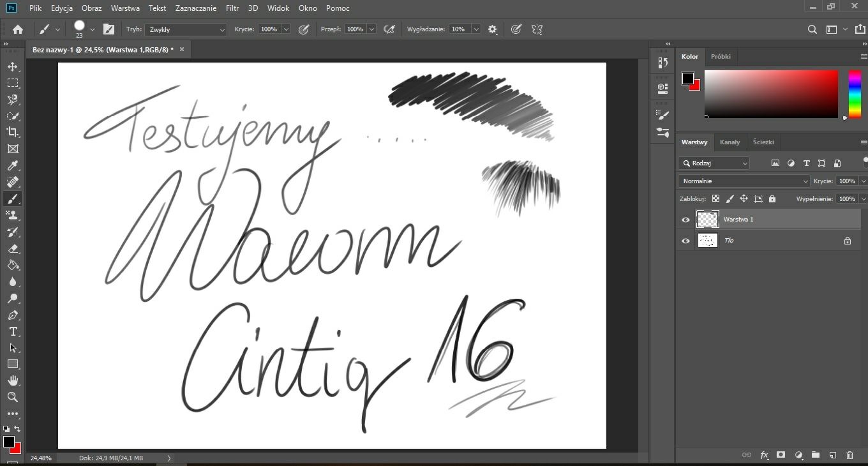Open smoothing options gear icon
868x466 pixels.
coord(492,29)
